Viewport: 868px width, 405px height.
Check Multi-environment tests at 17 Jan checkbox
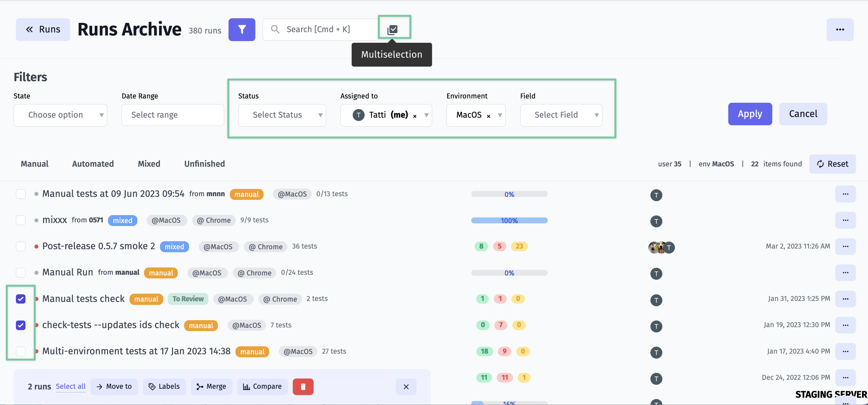(x=21, y=351)
